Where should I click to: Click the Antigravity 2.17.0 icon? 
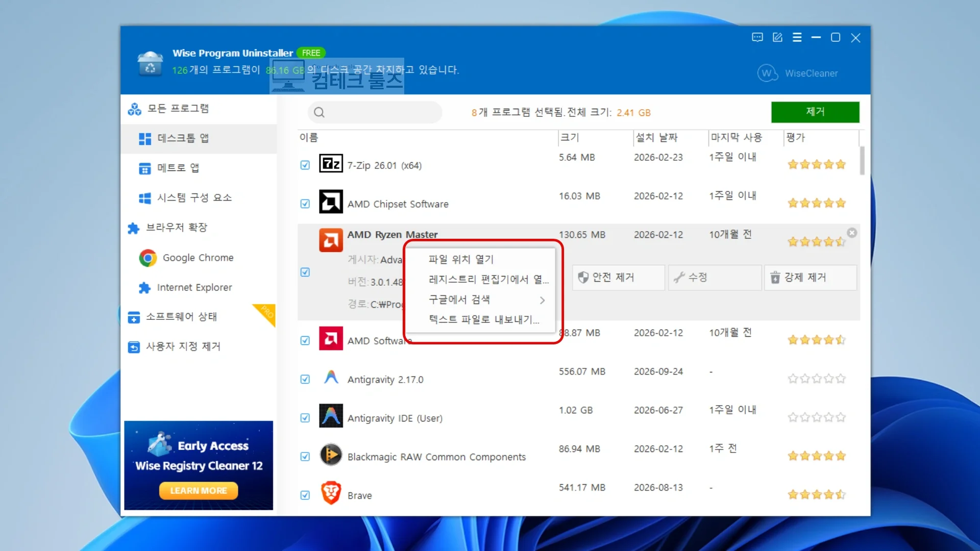pos(331,378)
